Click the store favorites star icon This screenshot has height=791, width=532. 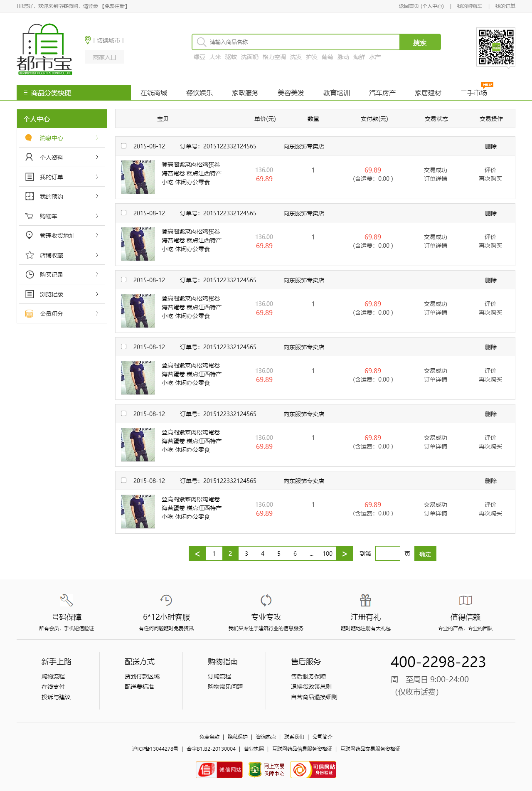click(x=29, y=255)
